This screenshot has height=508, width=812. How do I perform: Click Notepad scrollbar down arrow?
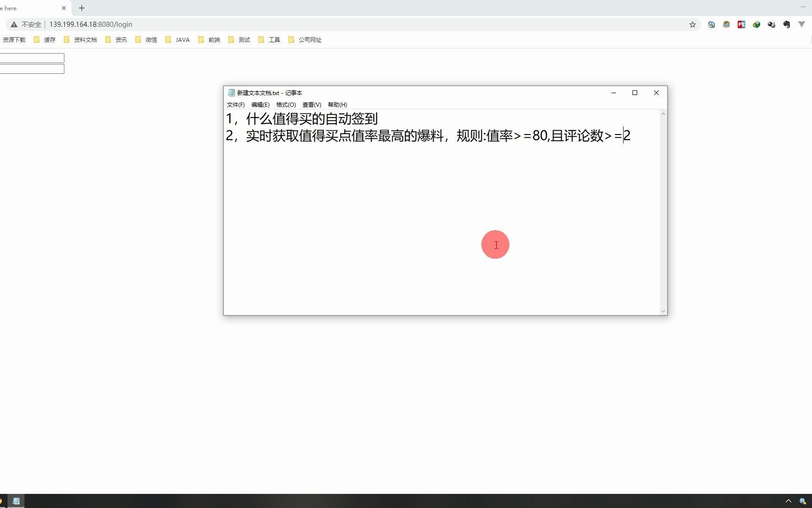(x=663, y=311)
